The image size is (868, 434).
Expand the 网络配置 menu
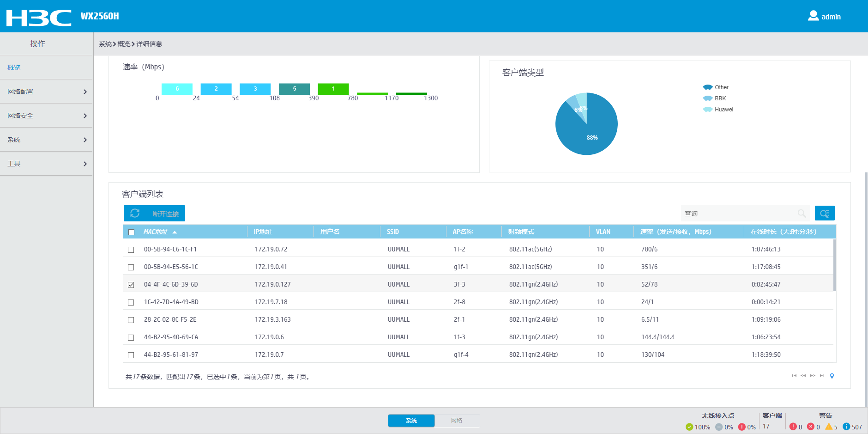tap(46, 92)
